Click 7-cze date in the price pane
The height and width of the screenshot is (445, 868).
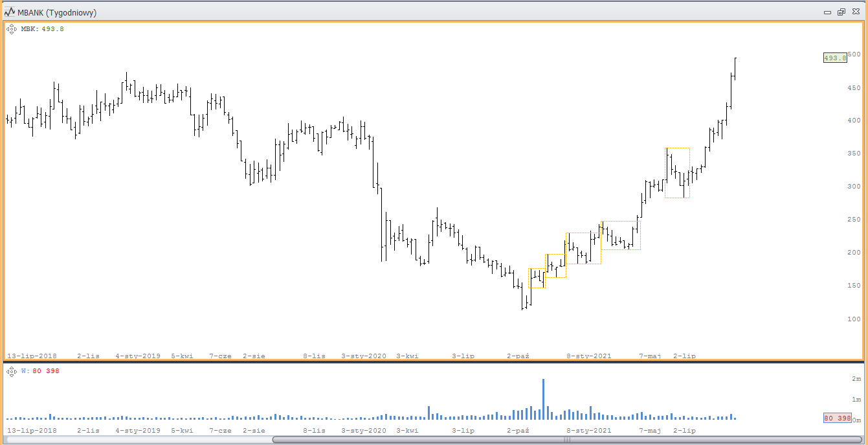point(220,356)
